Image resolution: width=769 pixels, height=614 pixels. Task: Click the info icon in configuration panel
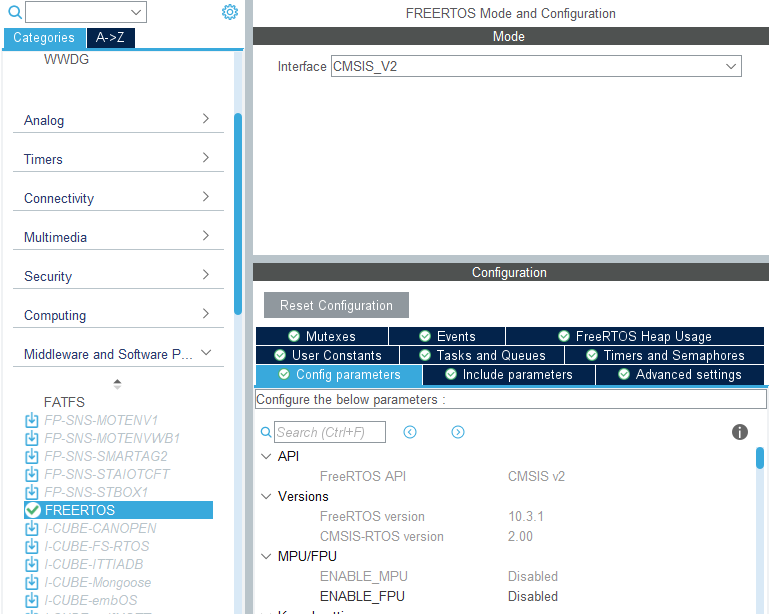[x=740, y=432]
